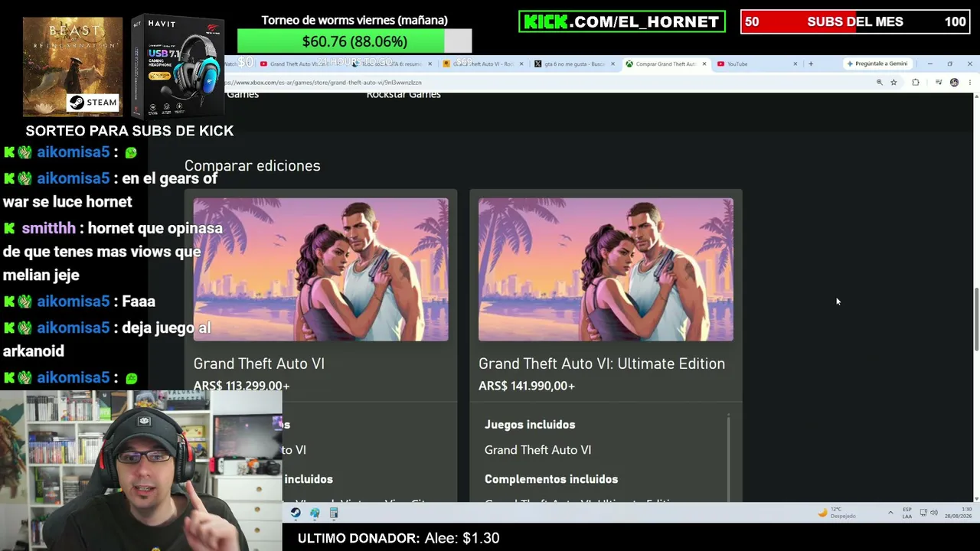Open the ESP LAA keyboard language switcher
Image resolution: width=980 pixels, height=551 pixels.
pos(907,513)
